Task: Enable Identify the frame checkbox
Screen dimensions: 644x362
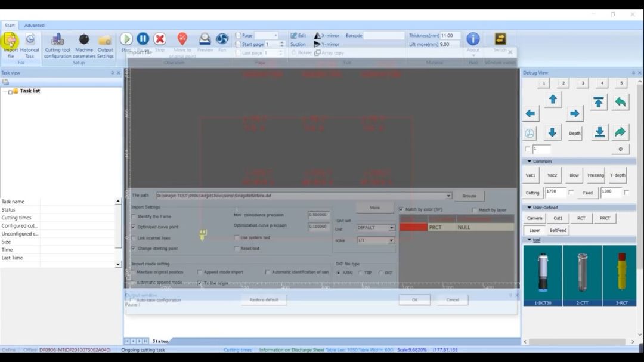Action: [x=134, y=216]
